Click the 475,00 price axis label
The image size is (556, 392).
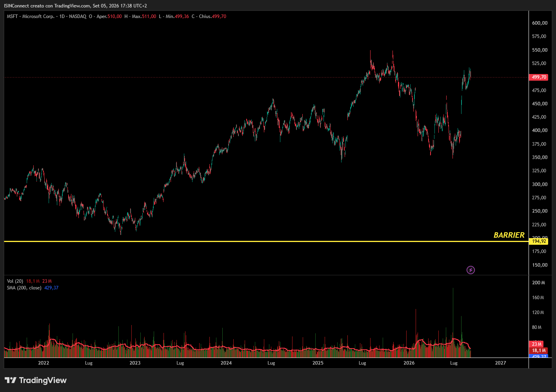[x=539, y=90]
